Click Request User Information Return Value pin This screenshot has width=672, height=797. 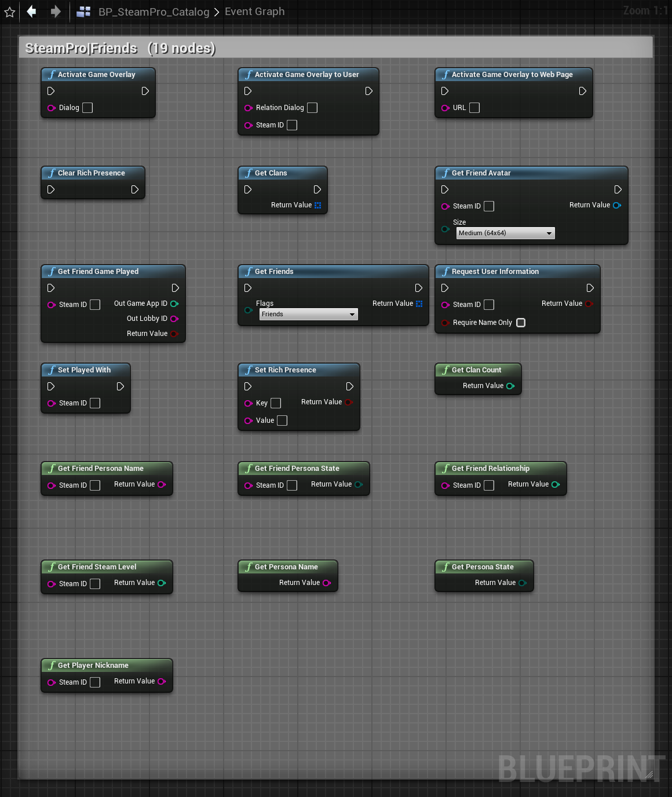pos(589,304)
